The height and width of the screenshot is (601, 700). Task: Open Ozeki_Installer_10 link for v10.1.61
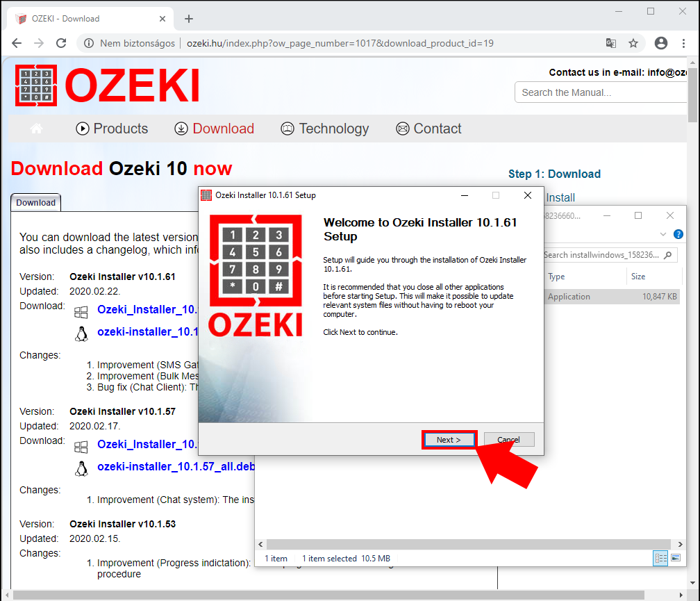coord(147,309)
